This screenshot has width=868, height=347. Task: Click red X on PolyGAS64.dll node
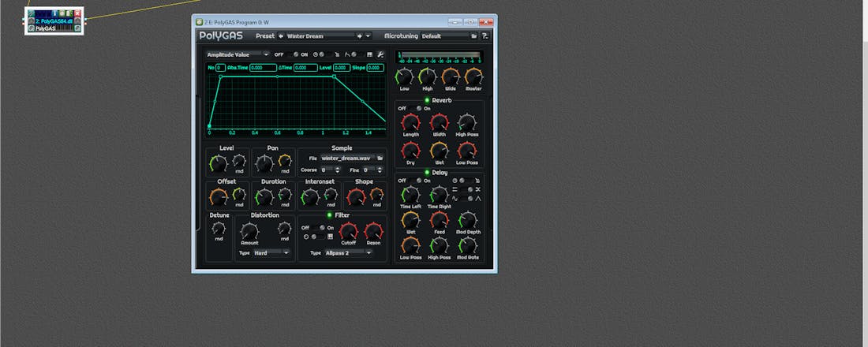(x=77, y=13)
